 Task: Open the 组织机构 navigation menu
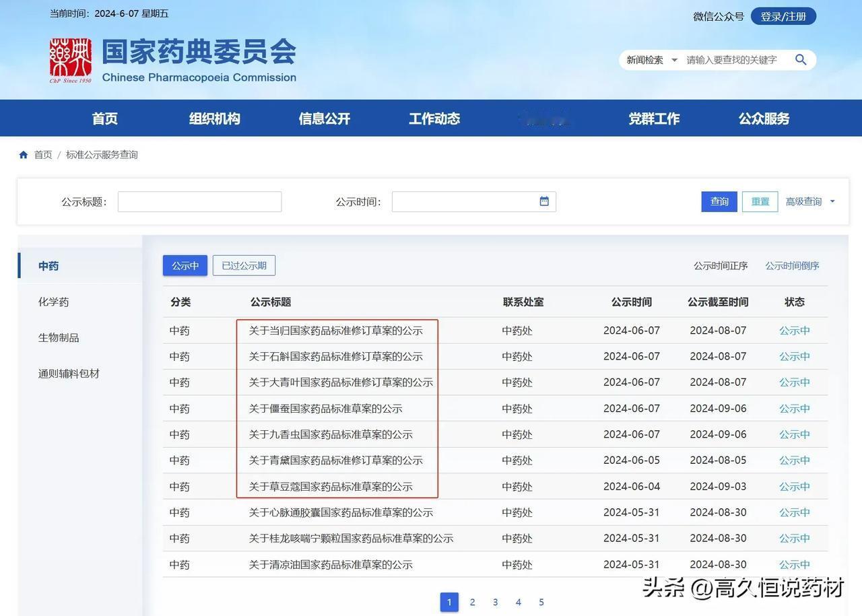(x=215, y=118)
